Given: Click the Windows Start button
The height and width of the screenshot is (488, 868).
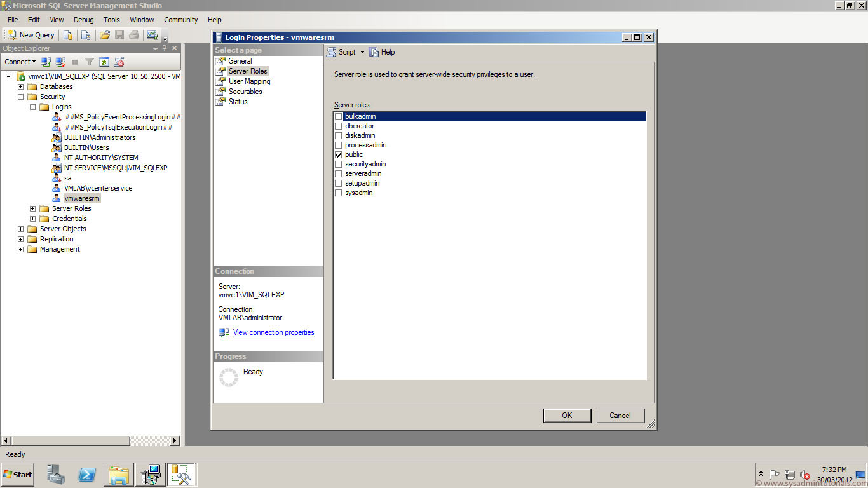Looking at the screenshot, I should (18, 474).
